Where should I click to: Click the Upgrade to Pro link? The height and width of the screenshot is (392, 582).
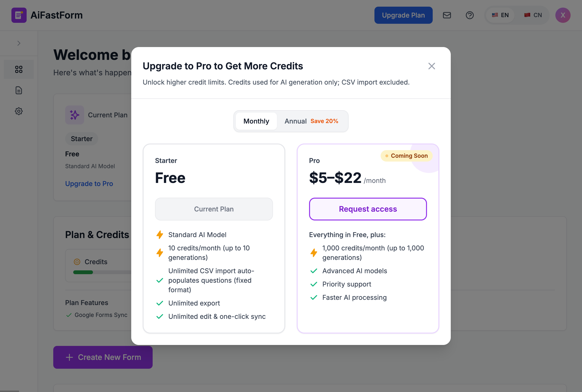point(89,183)
